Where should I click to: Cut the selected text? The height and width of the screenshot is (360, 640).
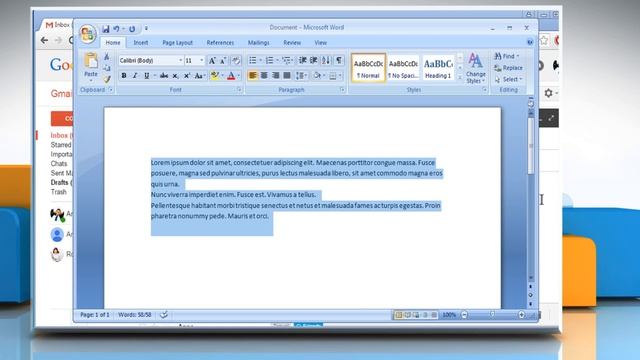pyautogui.click(x=107, y=56)
